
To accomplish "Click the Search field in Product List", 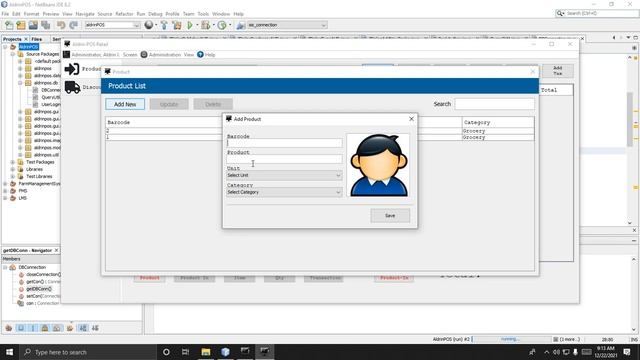I will [494, 104].
